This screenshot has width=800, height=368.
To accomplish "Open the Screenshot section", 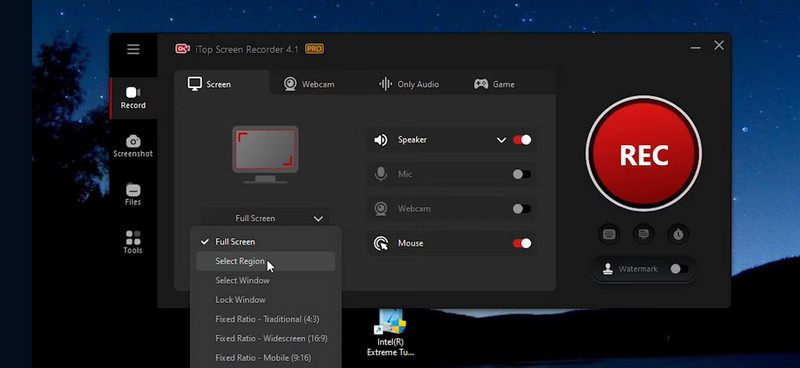I will [133, 146].
